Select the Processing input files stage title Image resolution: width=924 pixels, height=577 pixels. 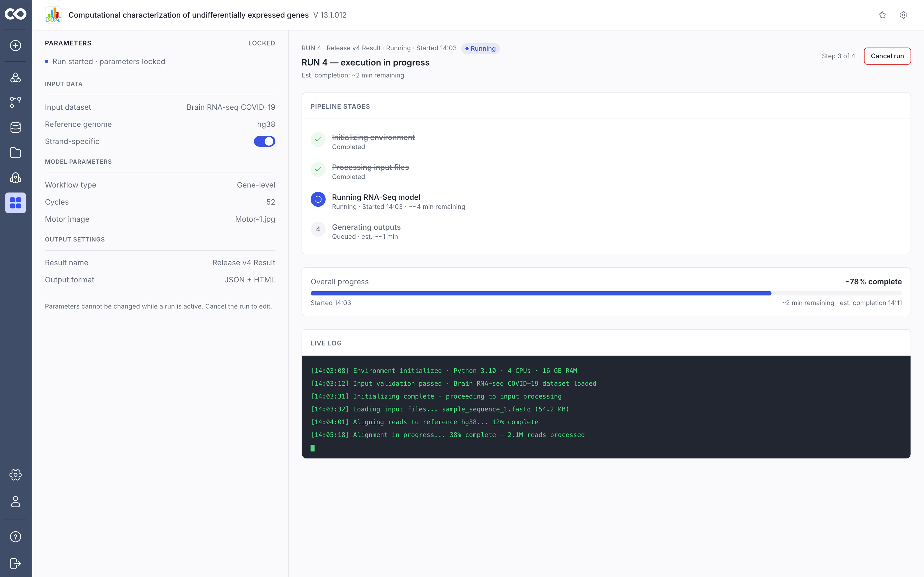pyautogui.click(x=370, y=167)
